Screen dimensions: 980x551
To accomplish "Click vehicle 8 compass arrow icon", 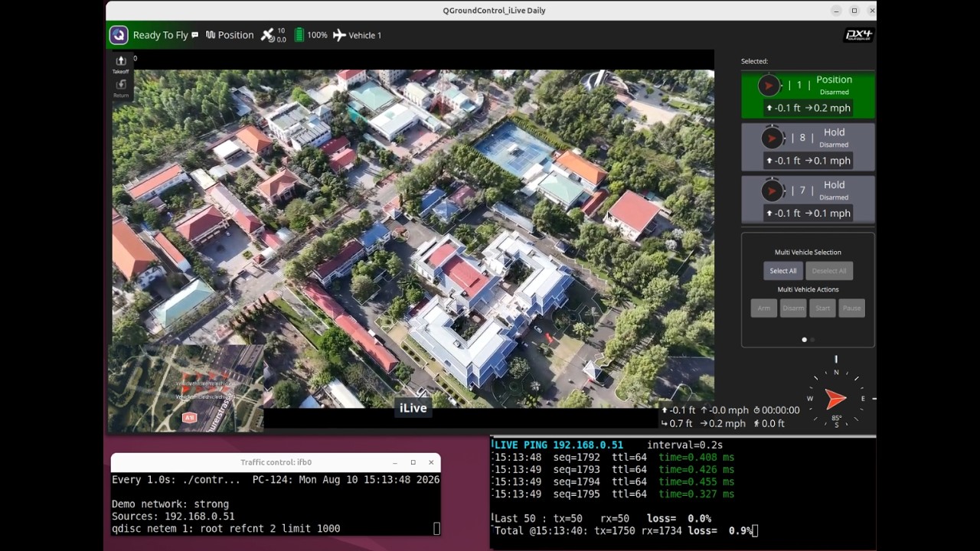I will click(x=772, y=139).
